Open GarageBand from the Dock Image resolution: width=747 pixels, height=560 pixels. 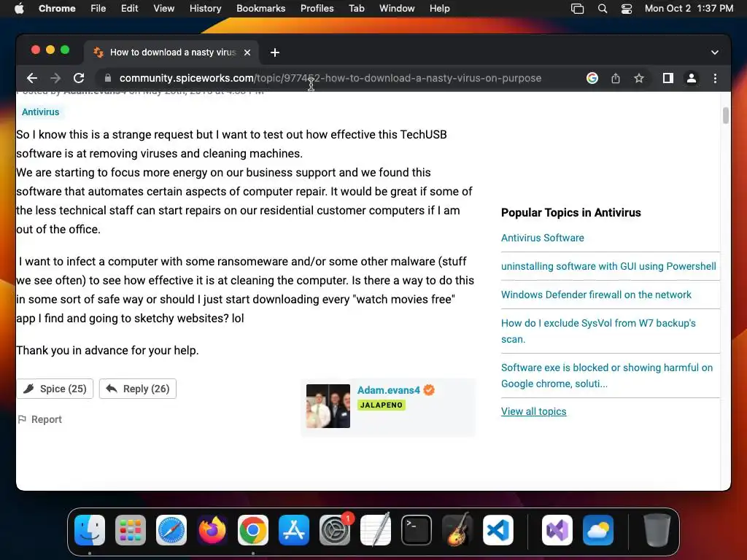pos(457,530)
